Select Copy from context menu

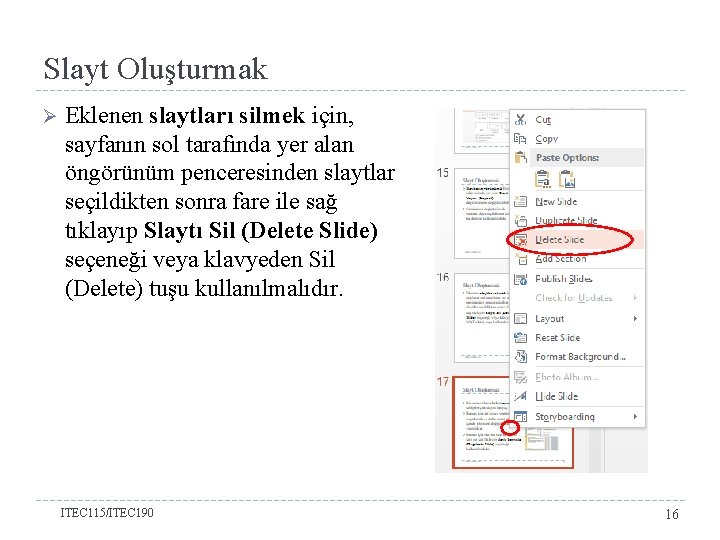(x=578, y=139)
